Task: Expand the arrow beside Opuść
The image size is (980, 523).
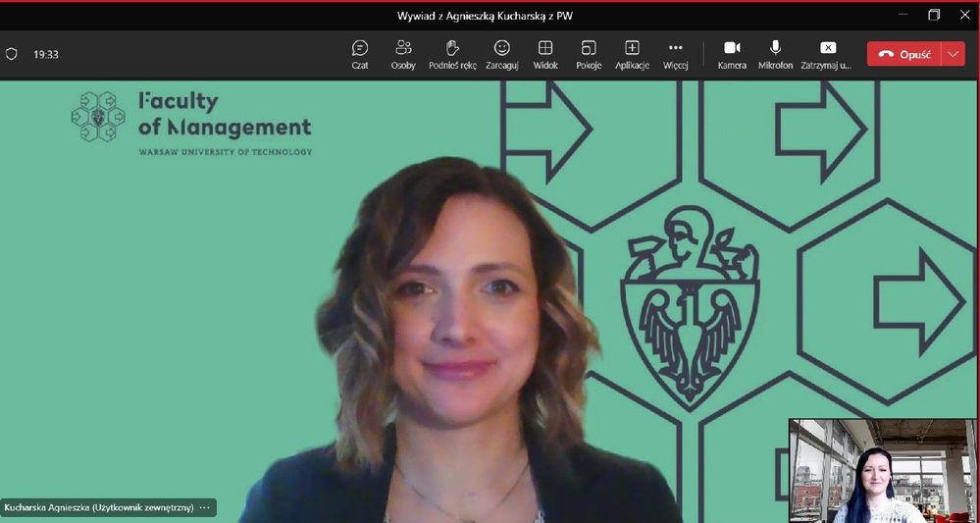Action: click(x=954, y=54)
